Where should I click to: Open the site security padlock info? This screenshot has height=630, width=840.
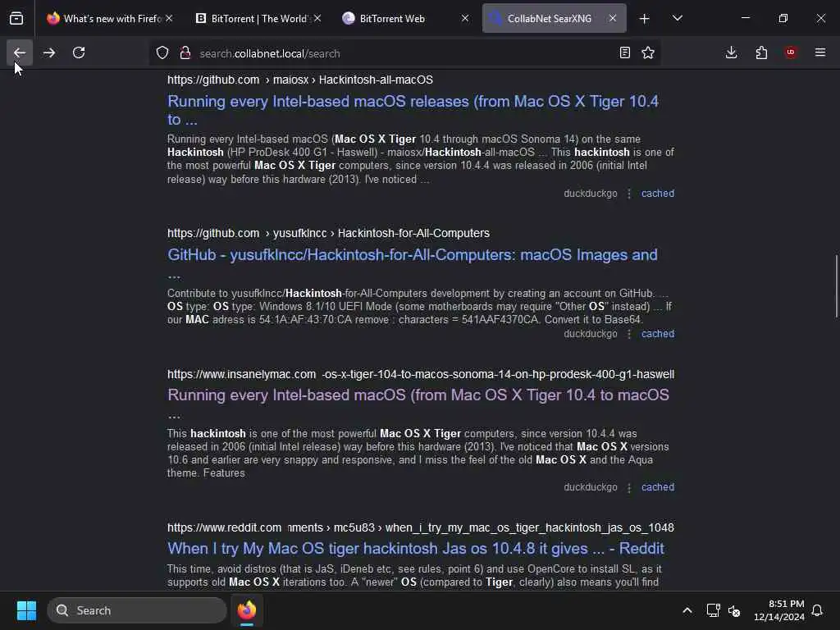tap(185, 53)
